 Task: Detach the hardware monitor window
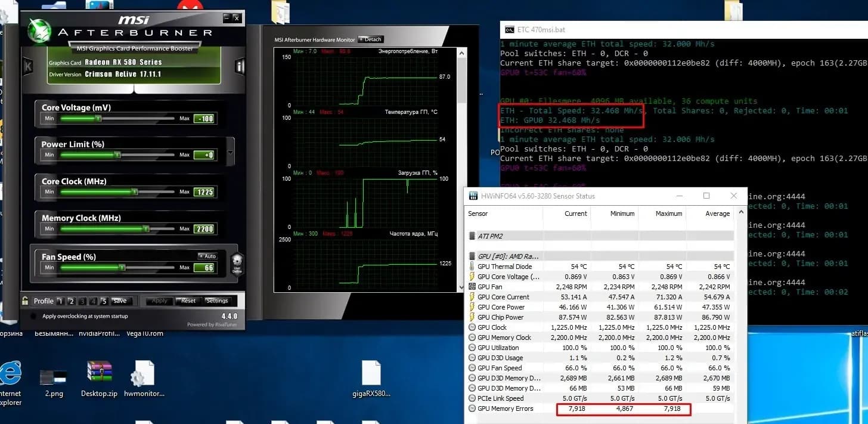point(371,39)
